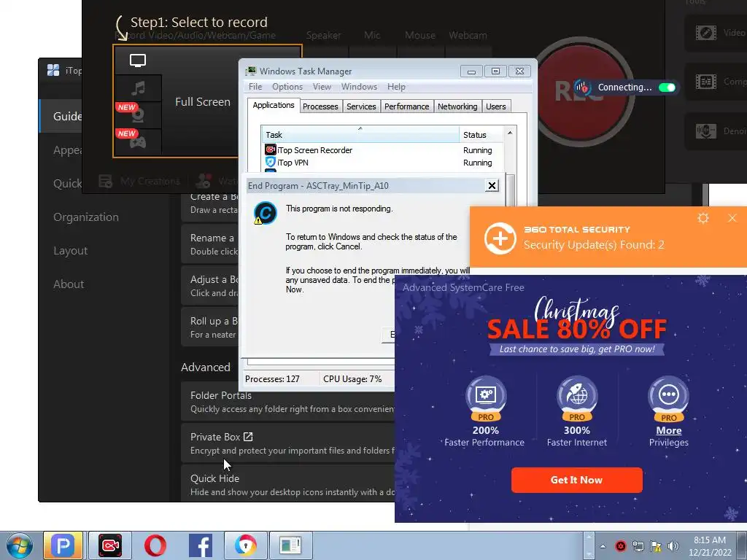
Task: Select the webcam recording mode icon
Action: pyautogui.click(x=138, y=114)
